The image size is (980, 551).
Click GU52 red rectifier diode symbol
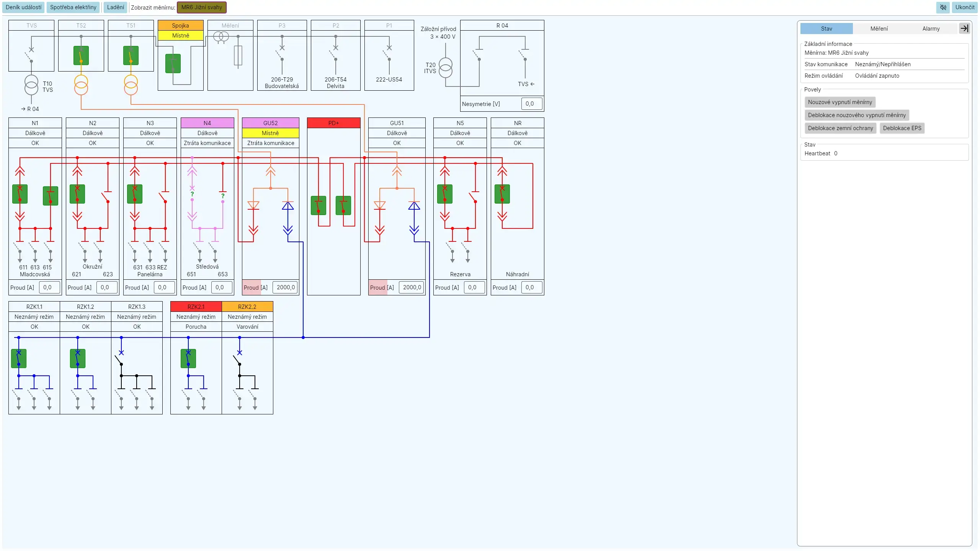click(253, 205)
